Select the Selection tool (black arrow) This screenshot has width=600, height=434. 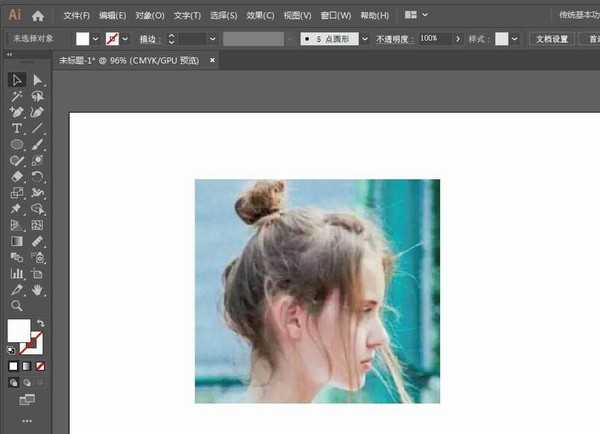point(17,80)
